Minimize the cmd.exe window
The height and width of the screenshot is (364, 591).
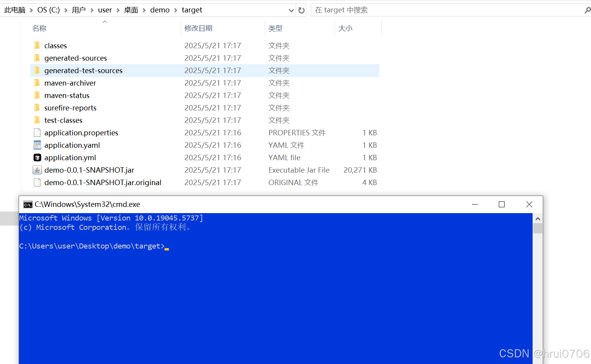[x=475, y=205]
